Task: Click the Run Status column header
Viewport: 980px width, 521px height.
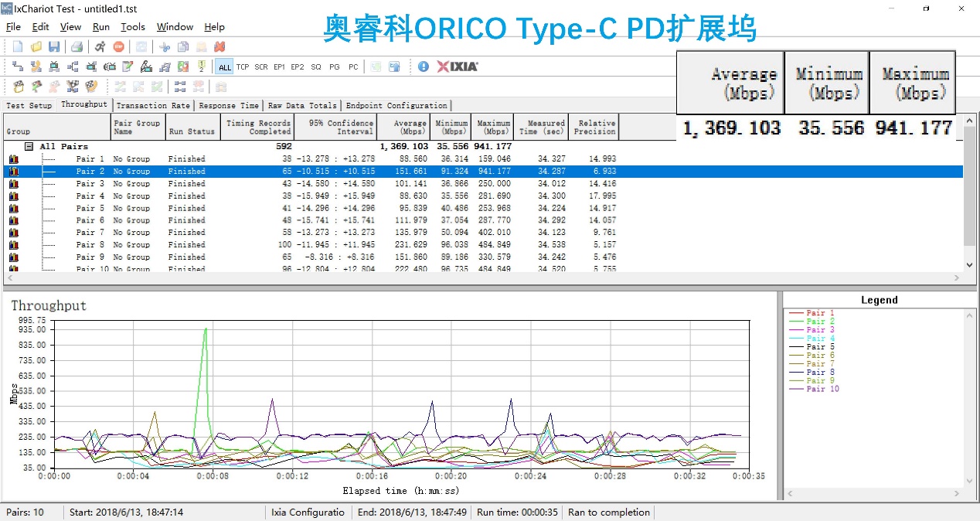Action: (193, 127)
